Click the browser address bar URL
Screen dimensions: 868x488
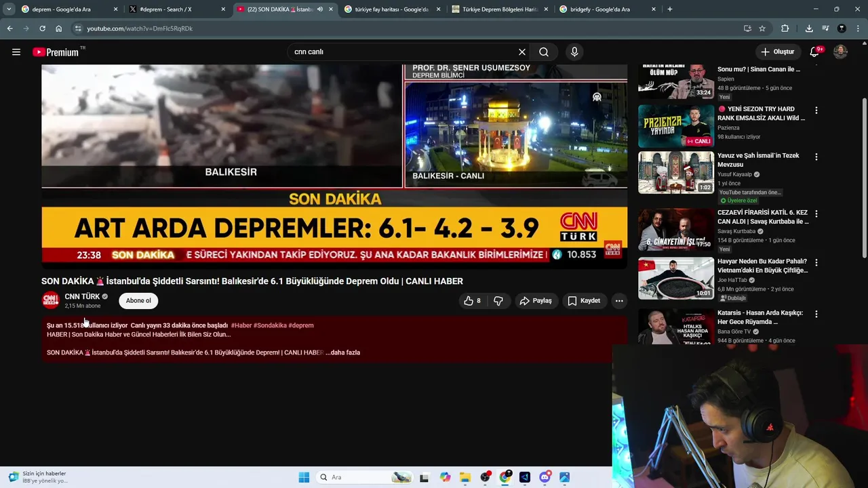[140, 28]
